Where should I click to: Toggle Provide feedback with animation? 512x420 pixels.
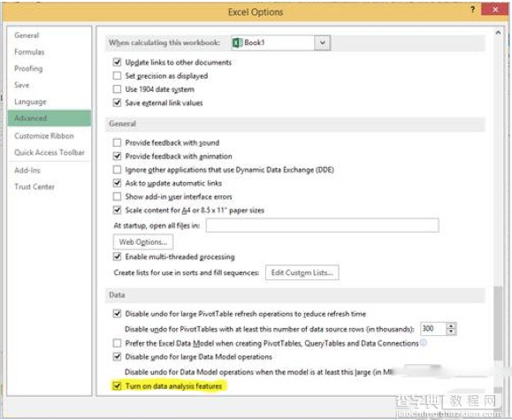tap(117, 157)
